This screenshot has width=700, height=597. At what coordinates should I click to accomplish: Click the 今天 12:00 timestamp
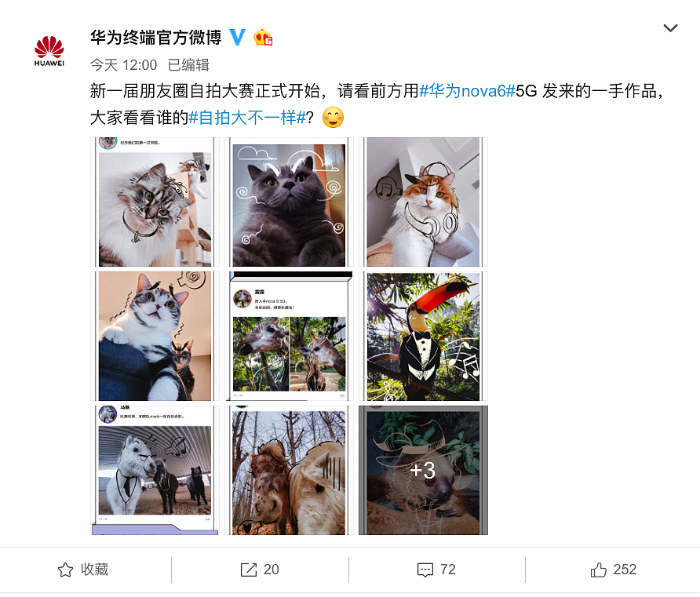click(x=124, y=65)
